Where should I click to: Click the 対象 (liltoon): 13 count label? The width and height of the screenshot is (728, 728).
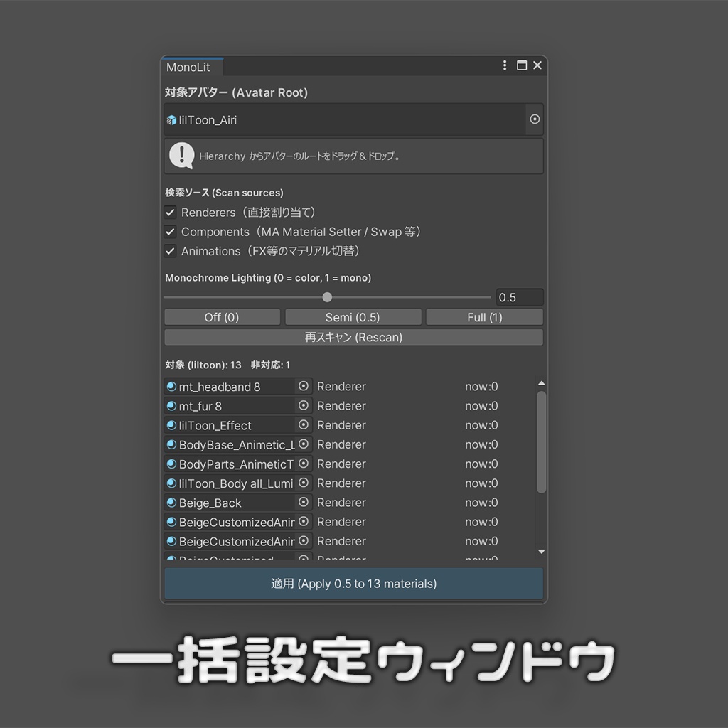click(203, 365)
